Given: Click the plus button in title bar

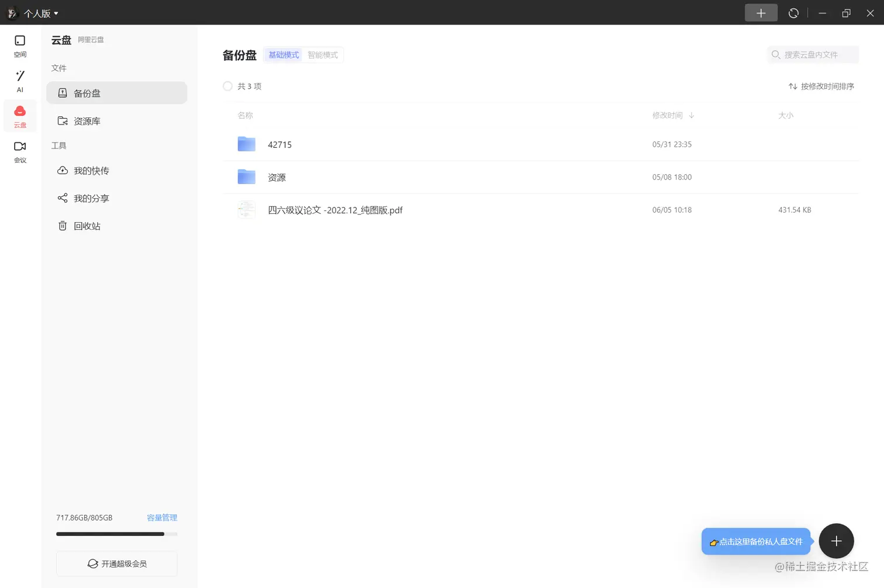Looking at the screenshot, I should [x=761, y=13].
